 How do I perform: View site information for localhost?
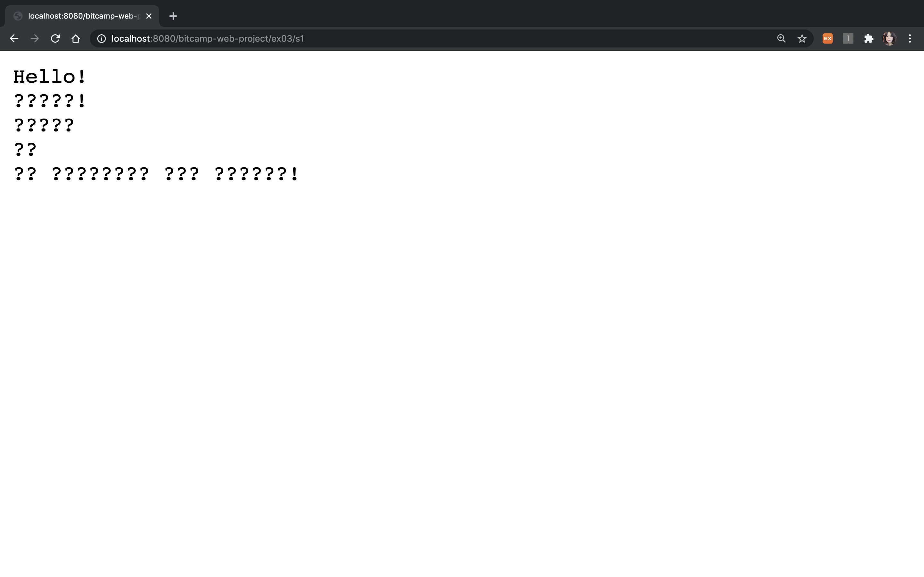click(x=101, y=38)
